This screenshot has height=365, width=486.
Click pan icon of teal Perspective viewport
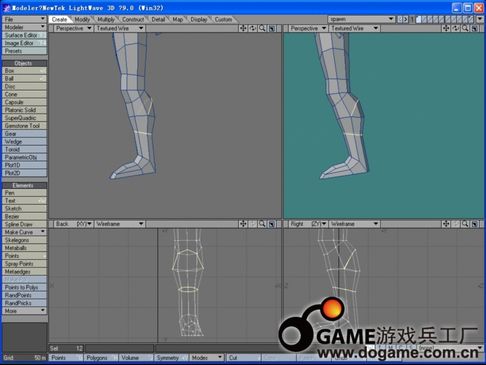[446, 28]
